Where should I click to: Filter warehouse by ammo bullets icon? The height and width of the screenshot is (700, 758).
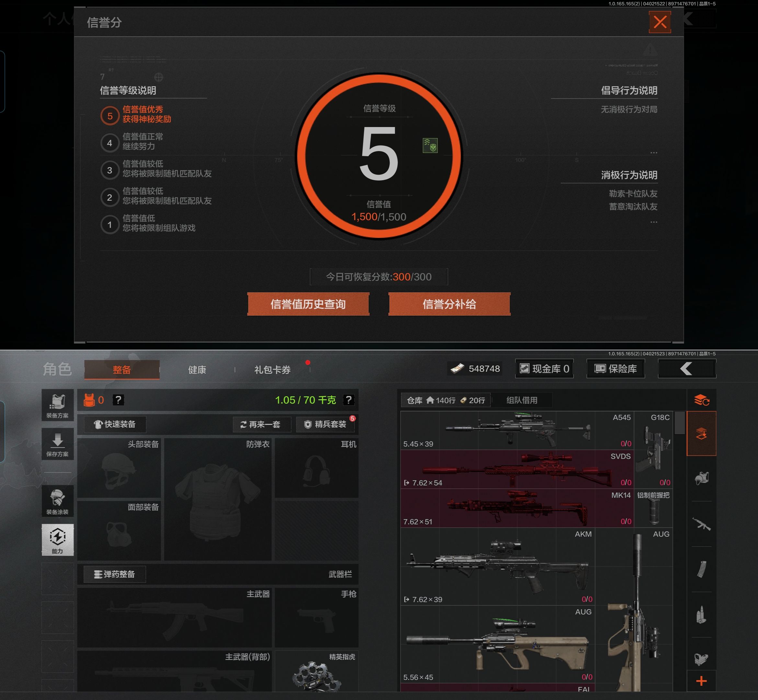[701, 614]
